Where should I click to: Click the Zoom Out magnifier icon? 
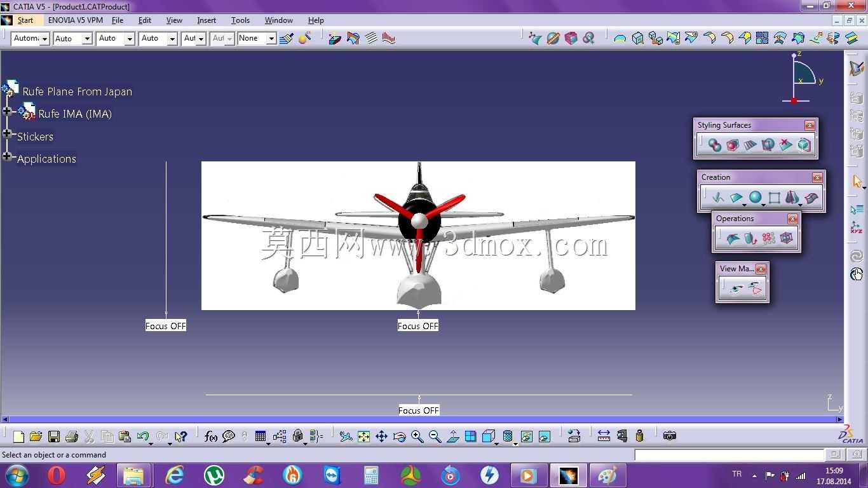pos(435,437)
